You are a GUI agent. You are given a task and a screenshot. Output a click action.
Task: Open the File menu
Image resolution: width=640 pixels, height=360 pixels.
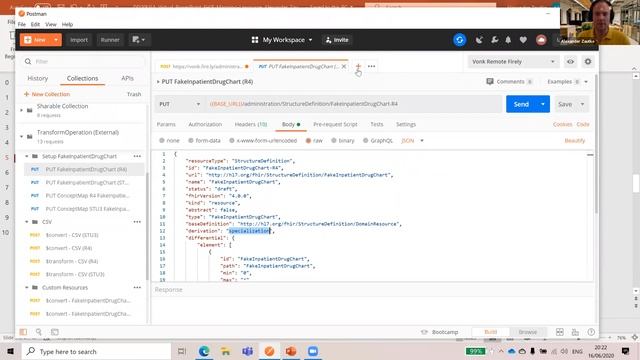pos(22,24)
